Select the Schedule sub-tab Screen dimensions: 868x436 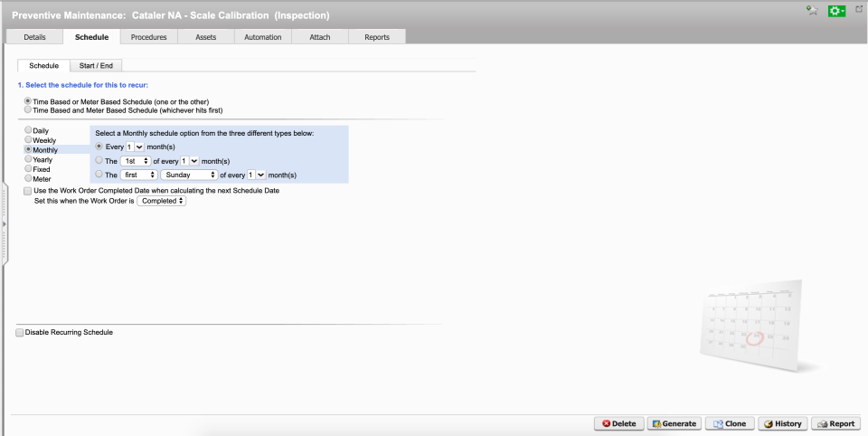point(43,65)
